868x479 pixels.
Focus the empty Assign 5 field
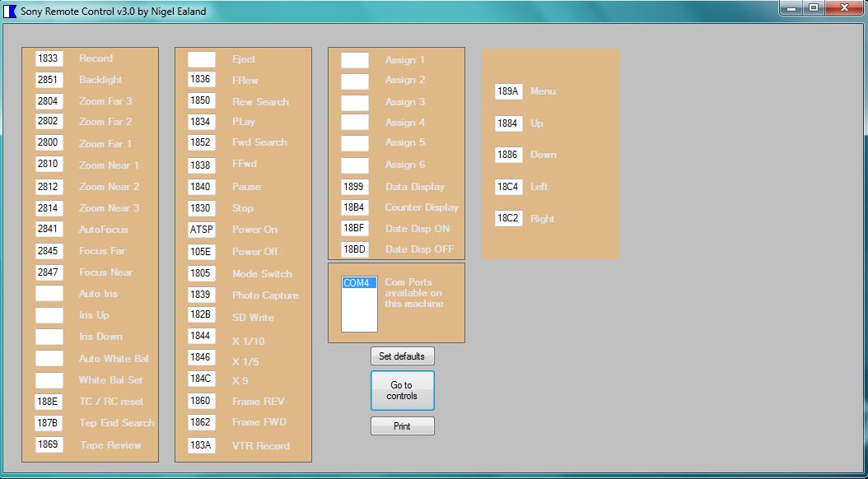tap(355, 143)
